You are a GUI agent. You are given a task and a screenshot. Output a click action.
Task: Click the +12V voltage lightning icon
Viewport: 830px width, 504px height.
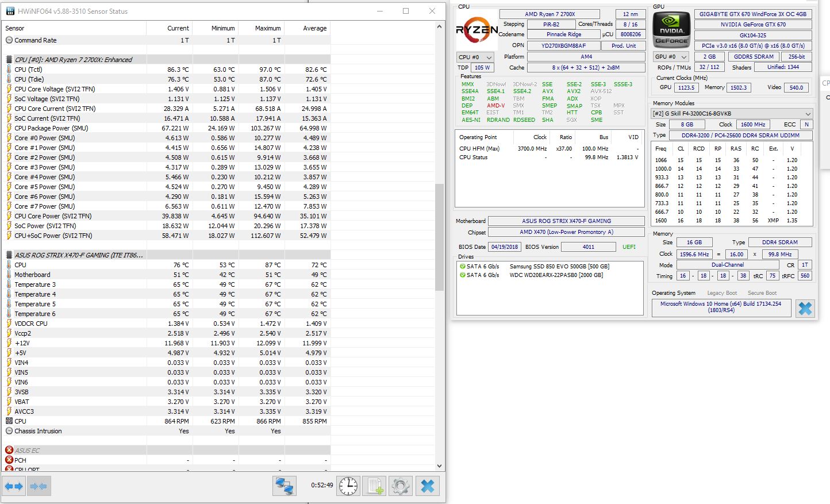9,343
